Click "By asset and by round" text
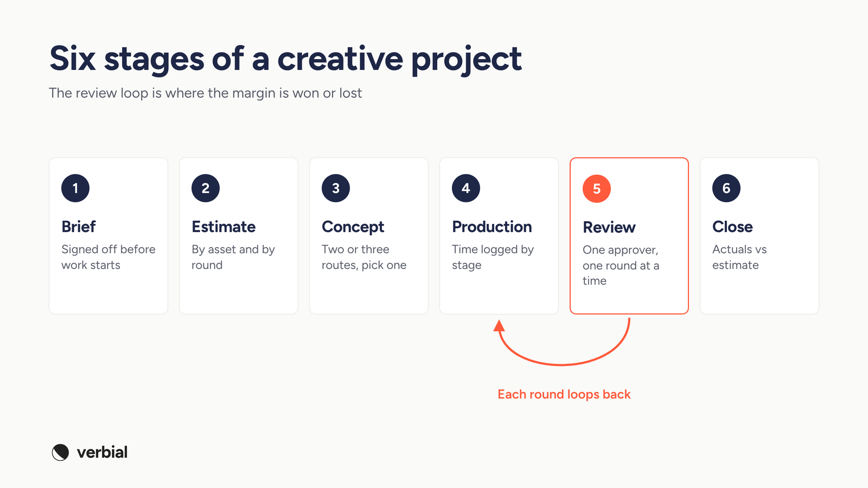Image resolution: width=868 pixels, height=488 pixels. pyautogui.click(x=233, y=257)
